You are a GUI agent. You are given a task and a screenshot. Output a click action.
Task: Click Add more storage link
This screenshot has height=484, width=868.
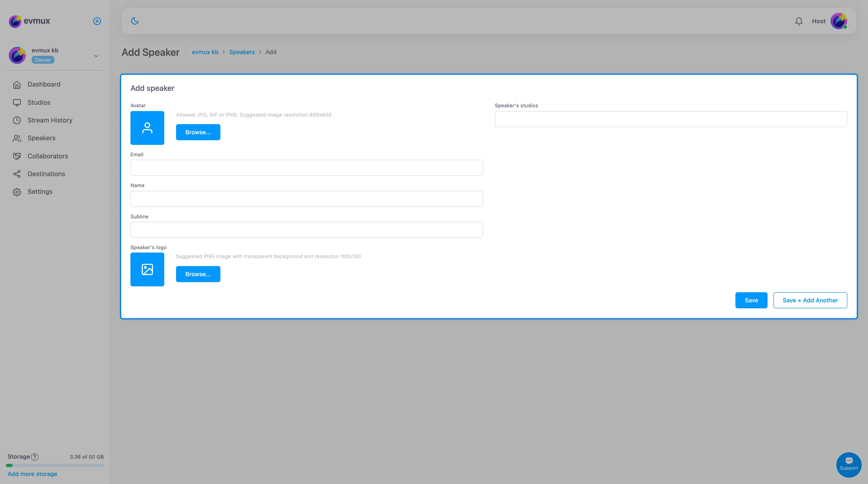32,474
